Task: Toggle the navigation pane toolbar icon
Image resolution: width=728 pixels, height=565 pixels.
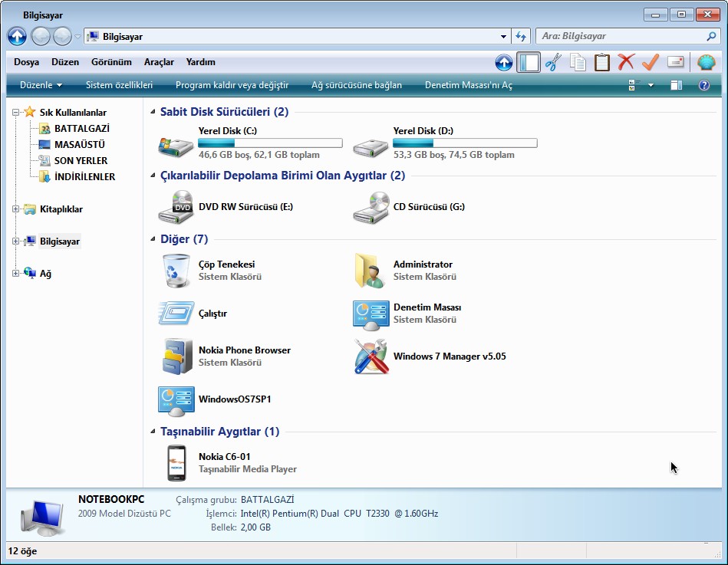Action: (529, 62)
